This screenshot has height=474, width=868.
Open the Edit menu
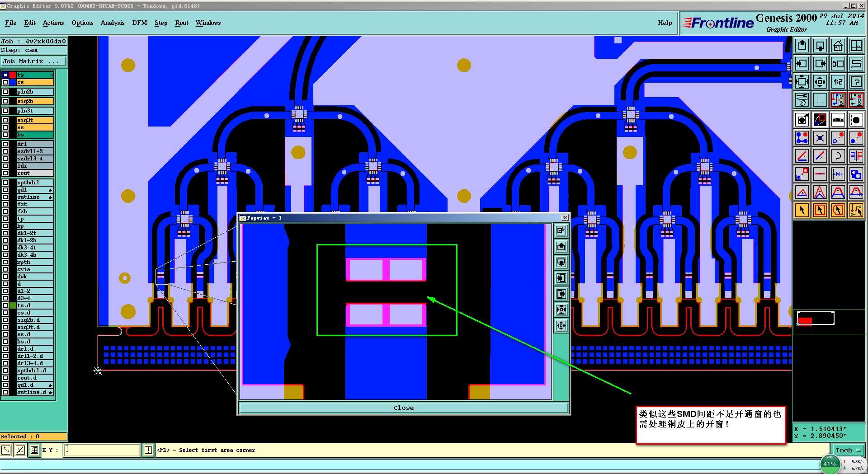coord(30,23)
